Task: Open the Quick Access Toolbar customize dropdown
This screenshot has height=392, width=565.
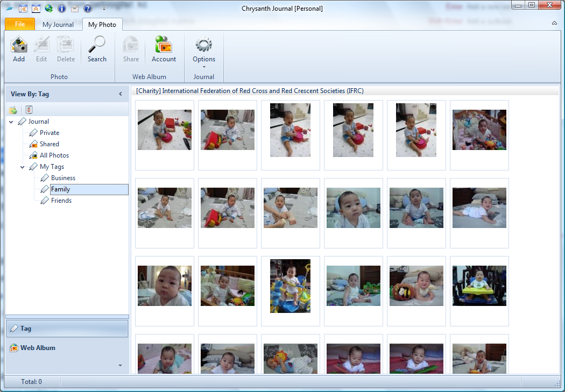Action: coord(104,9)
